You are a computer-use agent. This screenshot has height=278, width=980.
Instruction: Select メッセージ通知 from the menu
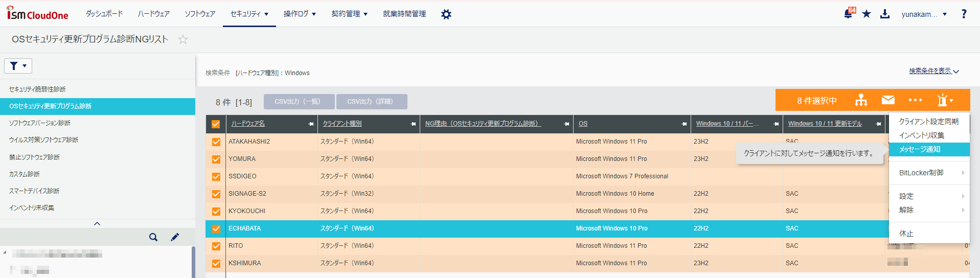coord(929,149)
